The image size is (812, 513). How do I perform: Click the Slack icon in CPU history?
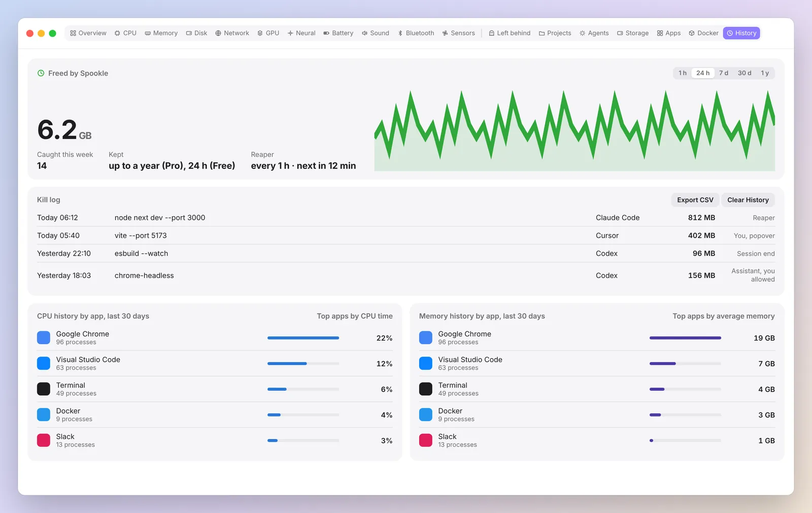pos(44,440)
